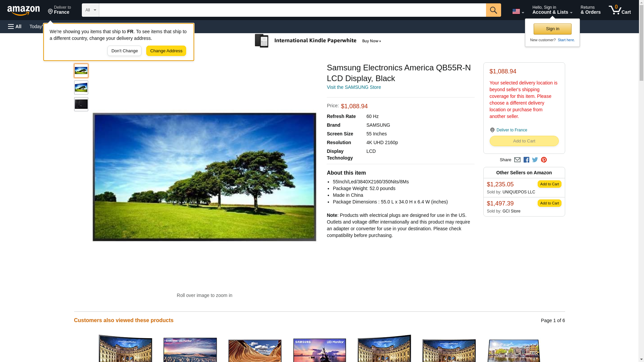Share on Twitter icon
644x362 pixels.
(x=535, y=160)
